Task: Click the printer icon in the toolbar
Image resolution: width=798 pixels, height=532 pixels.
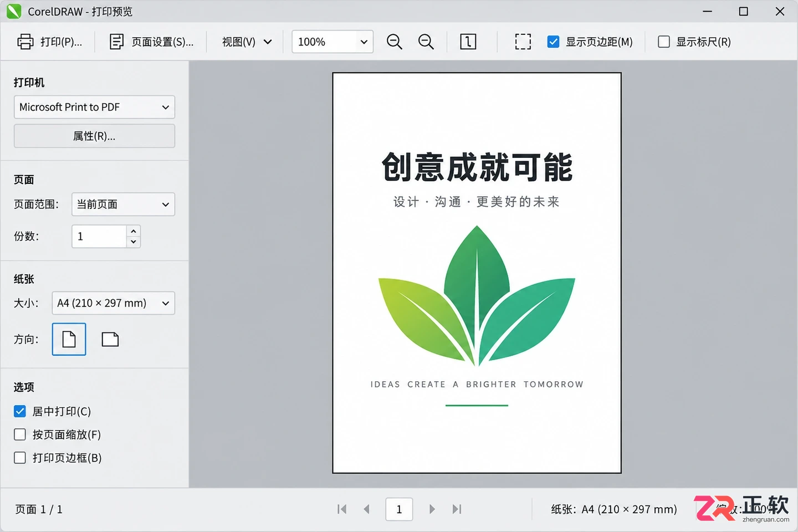Action: [x=25, y=42]
